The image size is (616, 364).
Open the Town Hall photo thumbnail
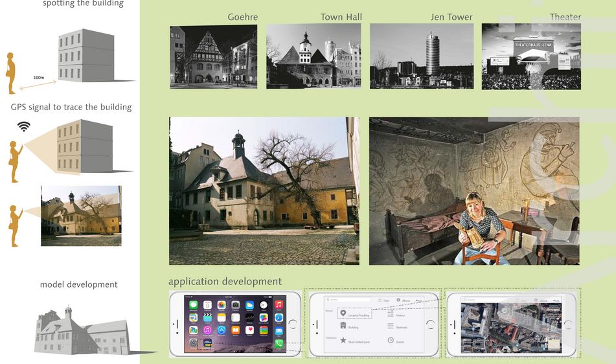point(314,56)
